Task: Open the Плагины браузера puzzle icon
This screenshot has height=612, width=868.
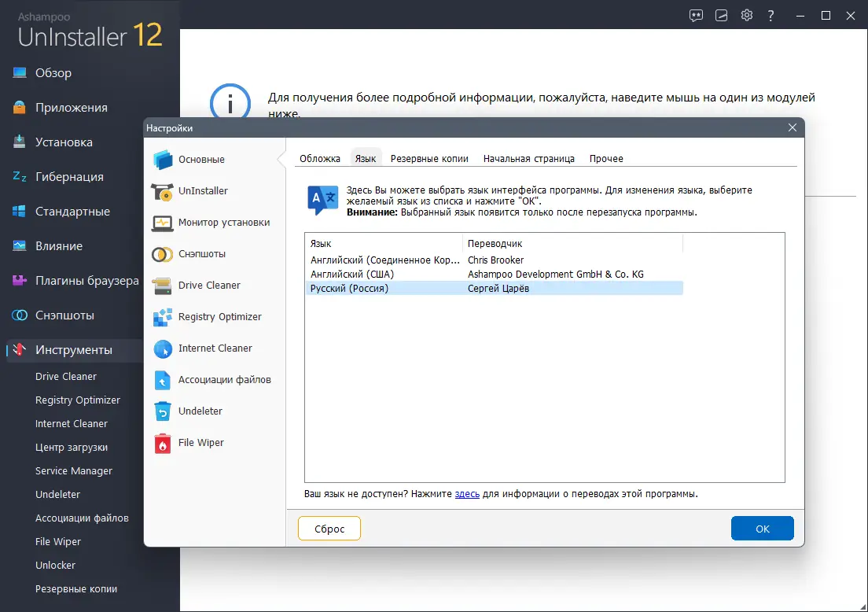Action: click(x=20, y=280)
